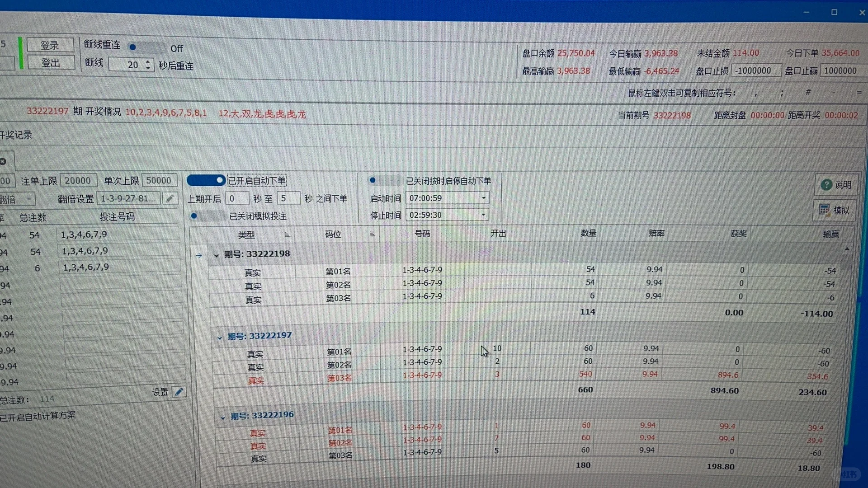Turn off the 已开启自动下单 toggle
The image size is (868, 488).
[206, 180]
